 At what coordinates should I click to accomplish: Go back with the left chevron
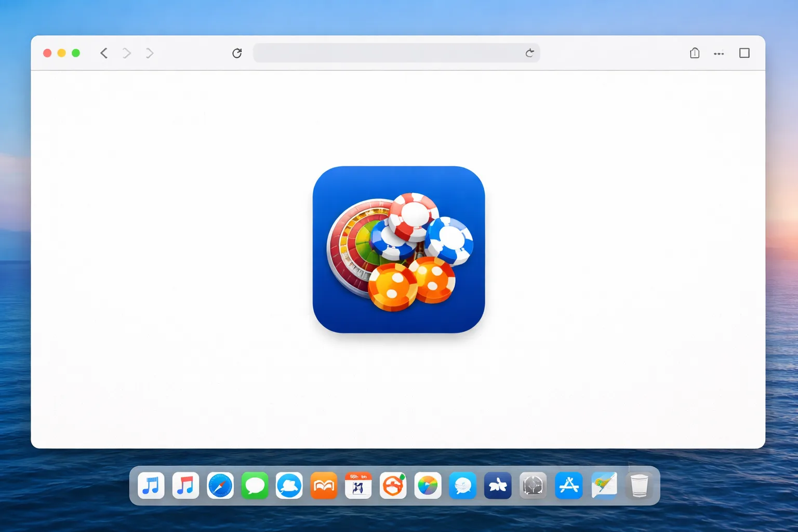[104, 53]
